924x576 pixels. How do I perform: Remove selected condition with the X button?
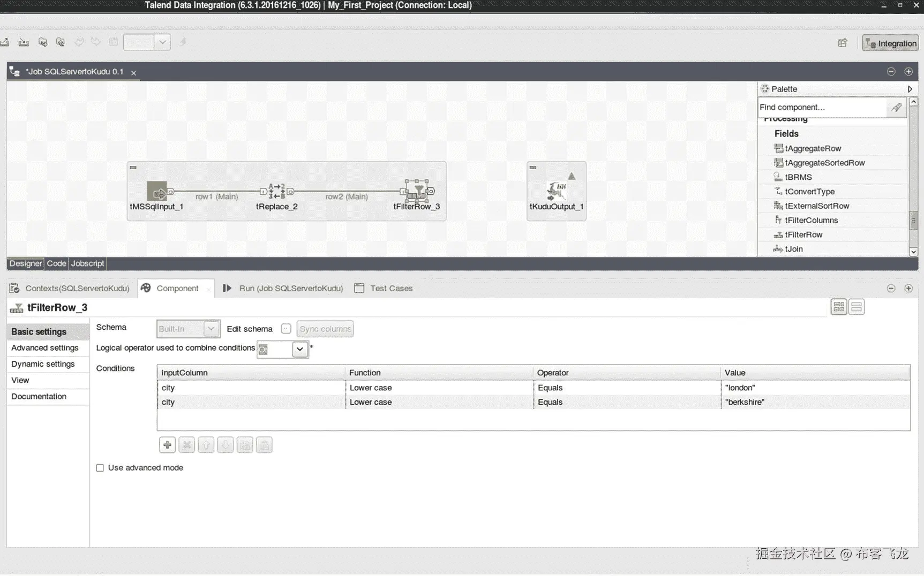pos(186,445)
